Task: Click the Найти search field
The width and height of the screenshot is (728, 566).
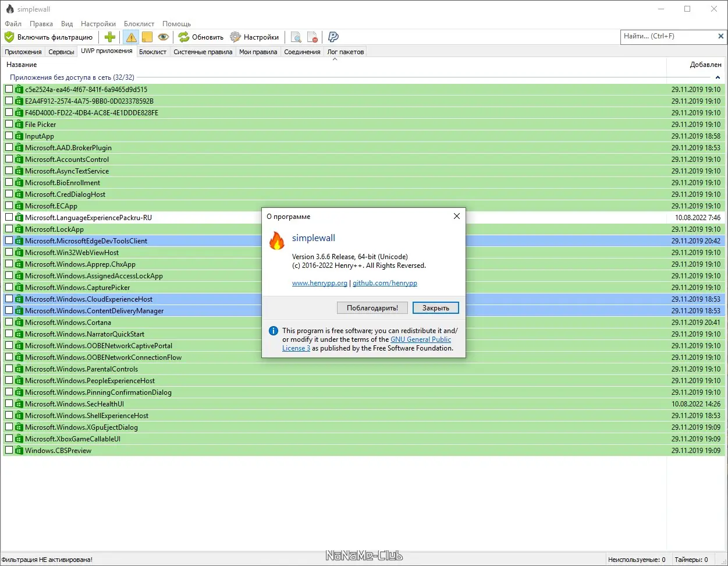Action: click(x=668, y=36)
